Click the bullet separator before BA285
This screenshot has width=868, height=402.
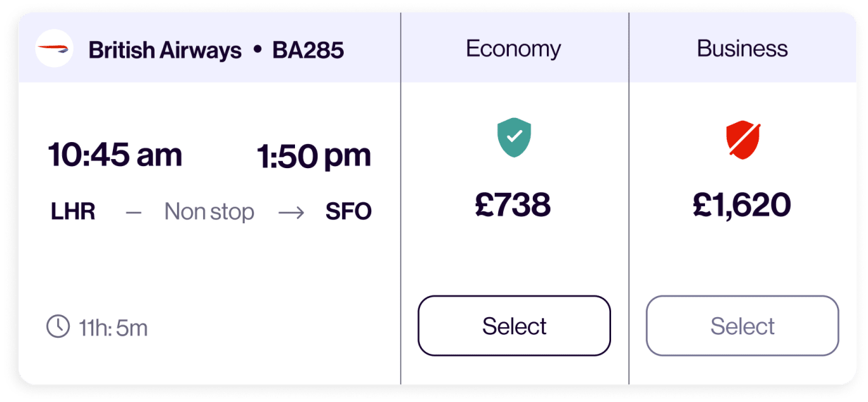[257, 50]
